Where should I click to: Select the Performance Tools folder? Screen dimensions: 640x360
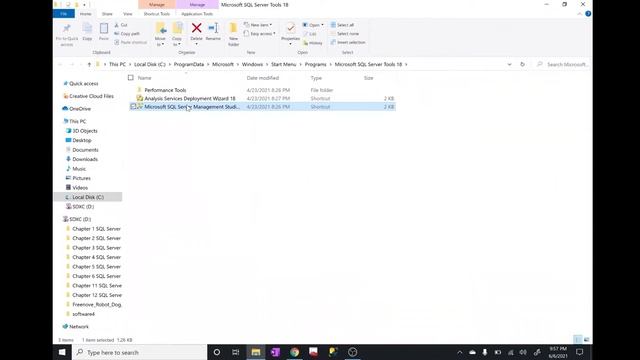pyautogui.click(x=165, y=90)
